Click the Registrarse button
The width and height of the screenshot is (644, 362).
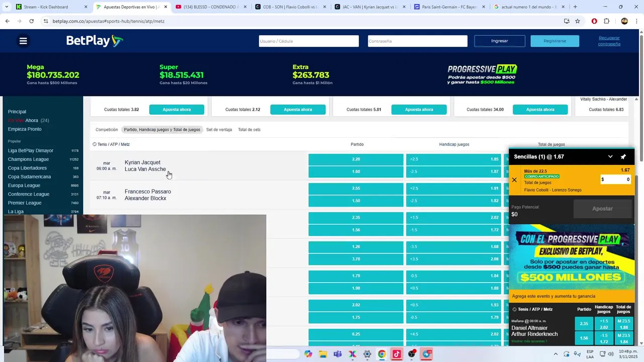[554, 41]
